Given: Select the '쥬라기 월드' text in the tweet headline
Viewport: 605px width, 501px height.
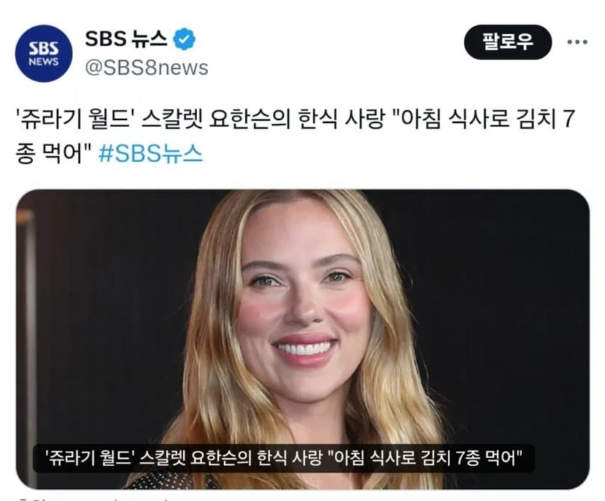Looking at the screenshot, I should click(74, 119).
